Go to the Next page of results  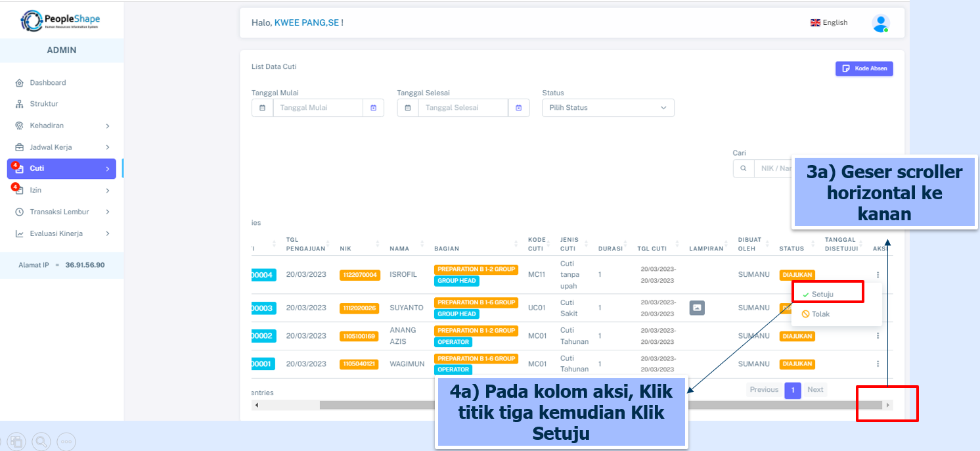[814, 390]
